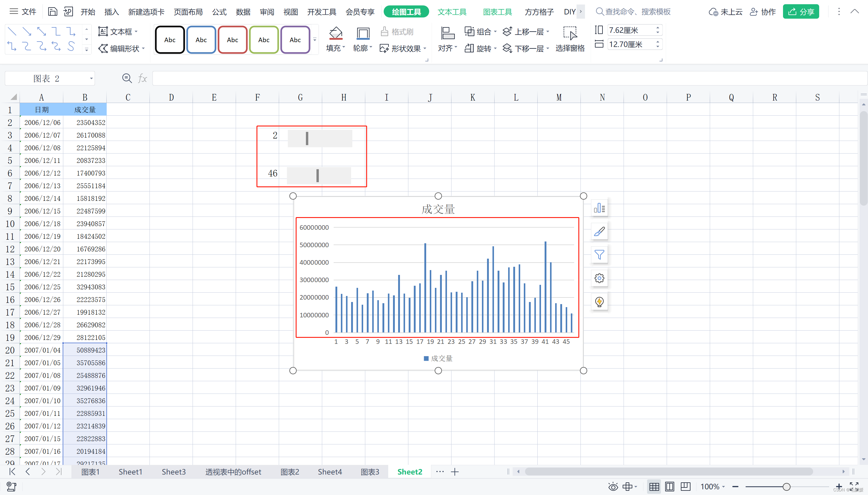The width and height of the screenshot is (868, 495).
Task: Open the Fill (填充) tool
Action: [335, 39]
